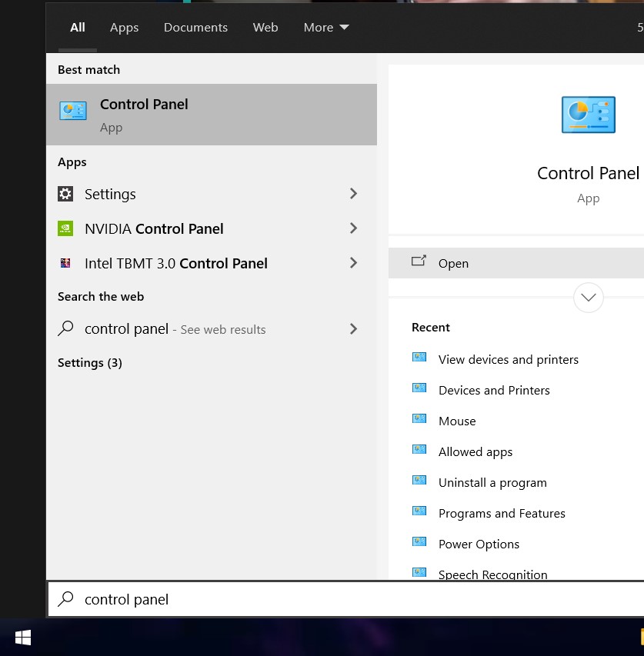The height and width of the screenshot is (656, 644).
Task: Expand the NVIDIA Control Panel result chevron
Action: tap(354, 228)
